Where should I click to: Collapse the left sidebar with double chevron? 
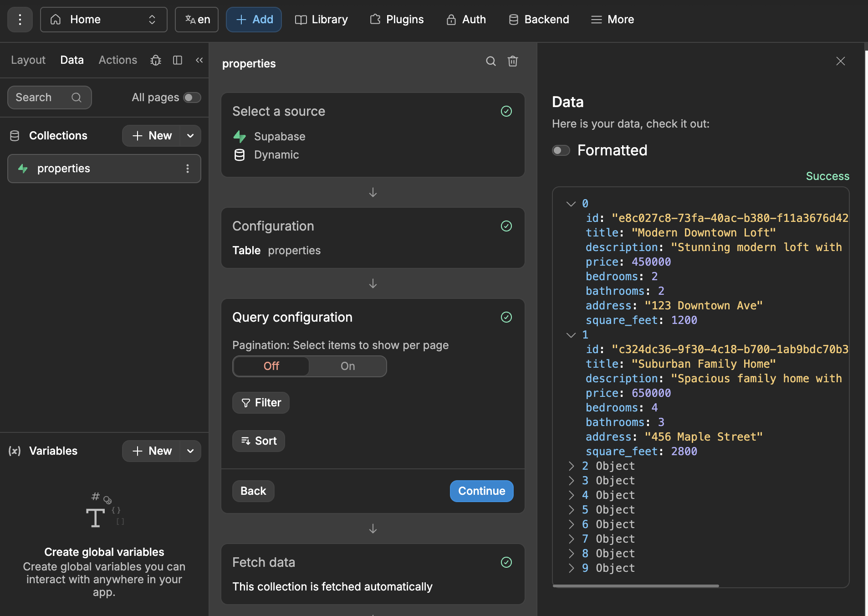(x=199, y=60)
